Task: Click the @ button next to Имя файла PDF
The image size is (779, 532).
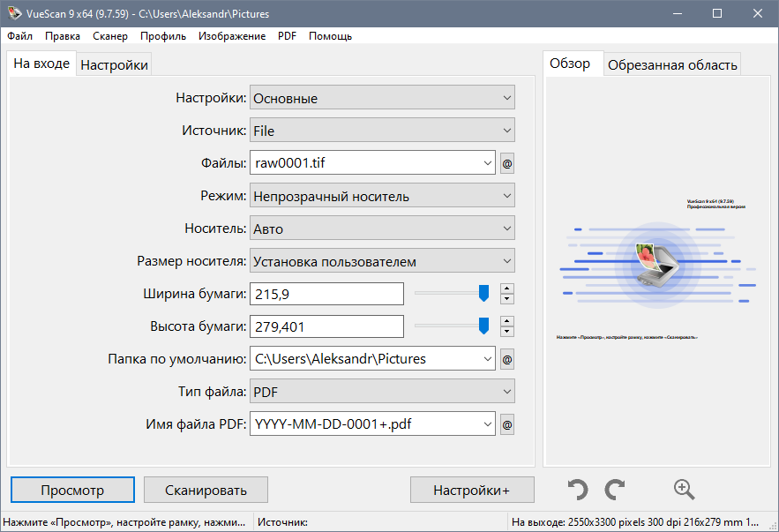Action: [506, 424]
